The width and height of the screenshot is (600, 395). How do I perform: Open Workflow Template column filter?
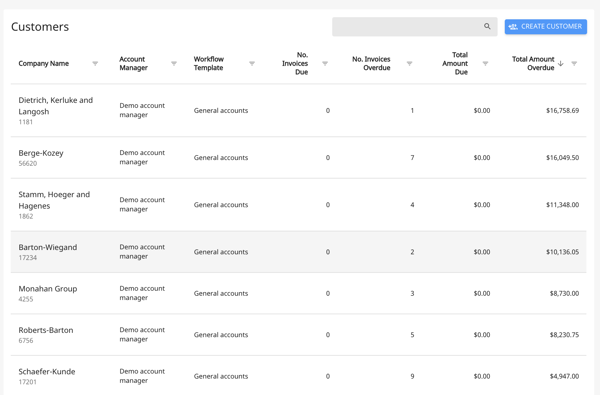pyautogui.click(x=252, y=64)
